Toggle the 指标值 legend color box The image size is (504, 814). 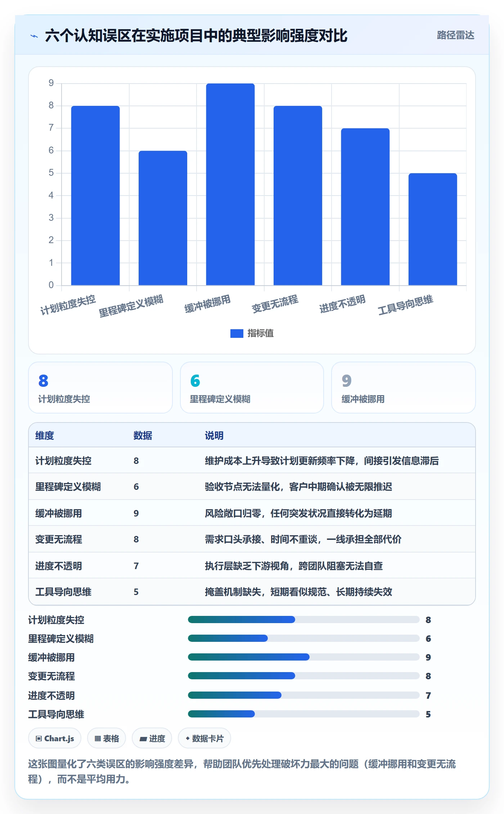coord(237,334)
